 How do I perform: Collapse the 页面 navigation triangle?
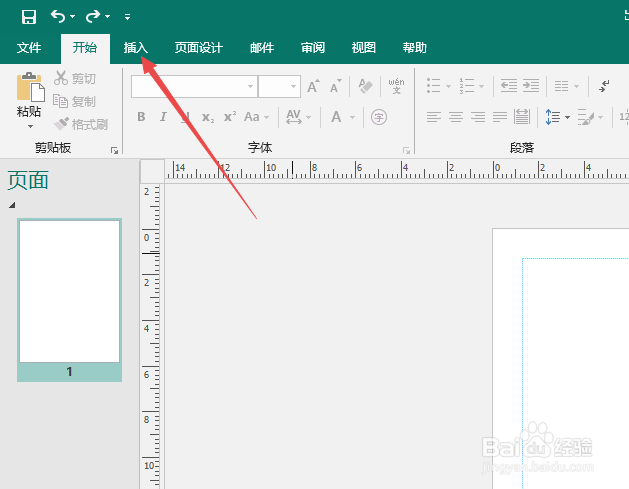click(12, 205)
